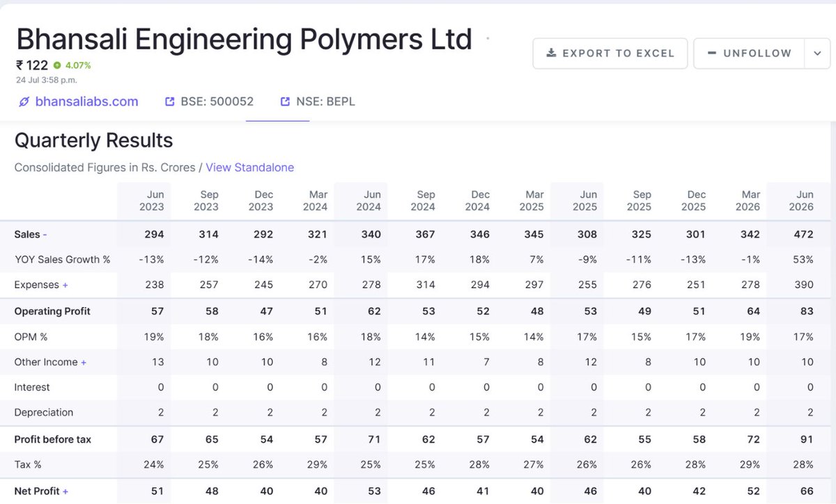Image resolution: width=836 pixels, height=504 pixels.
Task: Click the Sep 2024 Sales value 367
Action: click(425, 235)
